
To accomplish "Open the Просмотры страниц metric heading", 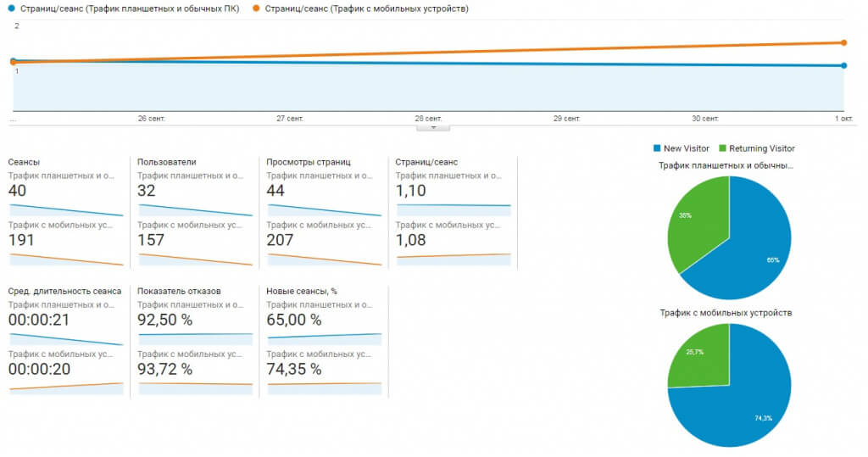I will [x=309, y=162].
